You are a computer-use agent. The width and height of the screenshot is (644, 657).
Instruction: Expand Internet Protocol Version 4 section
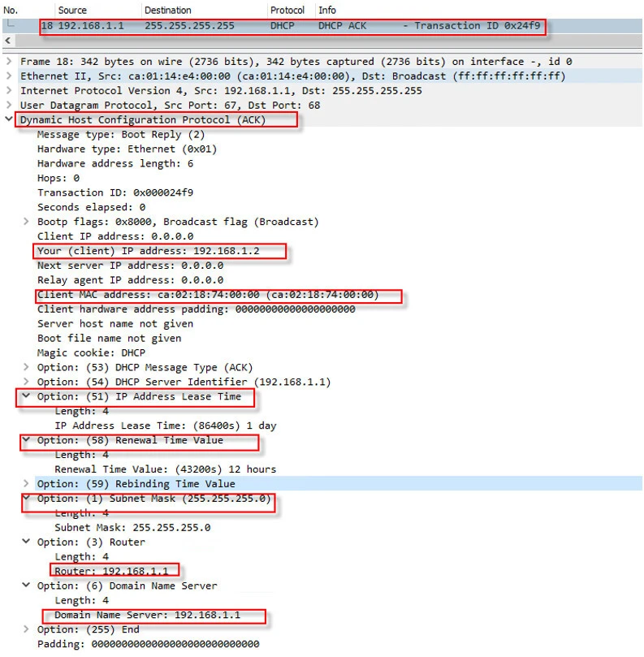pyautogui.click(x=9, y=91)
